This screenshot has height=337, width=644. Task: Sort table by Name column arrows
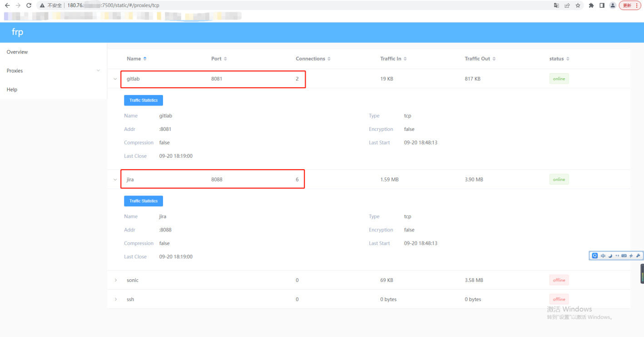coord(145,59)
